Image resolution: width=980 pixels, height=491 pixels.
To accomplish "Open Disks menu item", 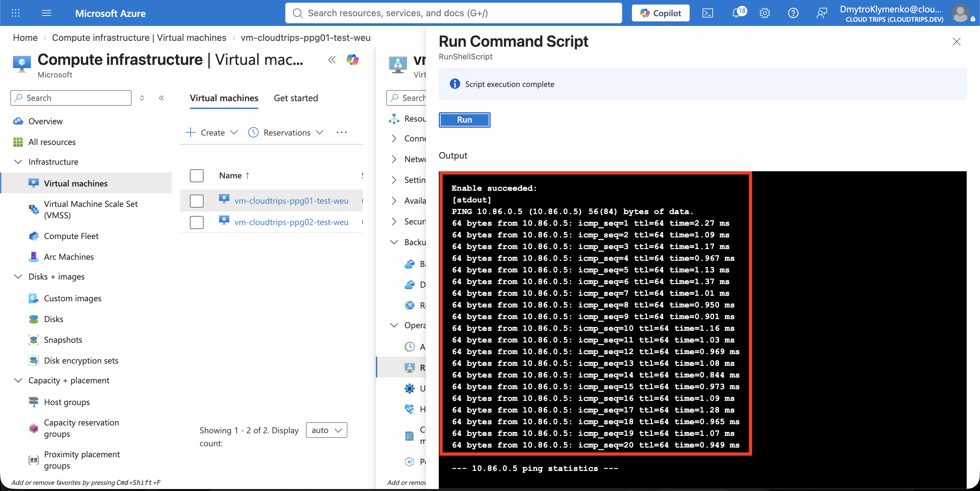I will pyautogui.click(x=54, y=319).
